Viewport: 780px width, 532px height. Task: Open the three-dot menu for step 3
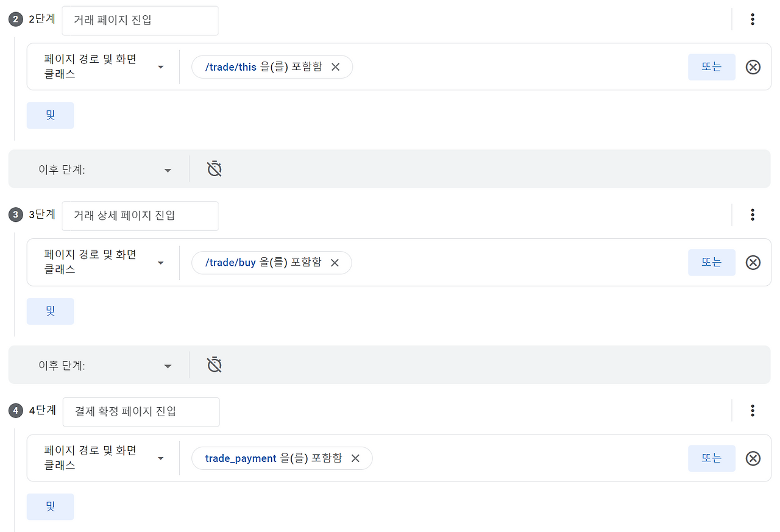tap(753, 215)
